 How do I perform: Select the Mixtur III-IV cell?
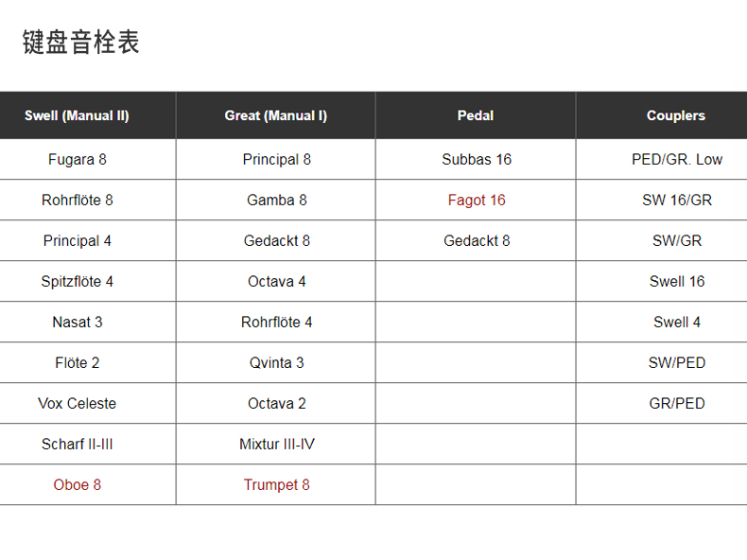point(277,445)
